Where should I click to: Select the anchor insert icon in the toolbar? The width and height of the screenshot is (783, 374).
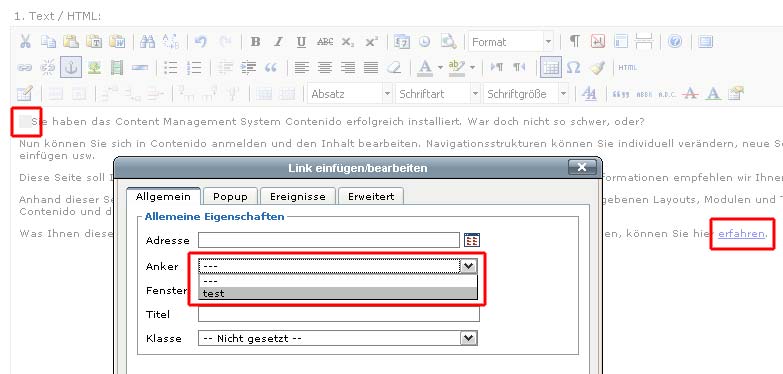coord(71,67)
